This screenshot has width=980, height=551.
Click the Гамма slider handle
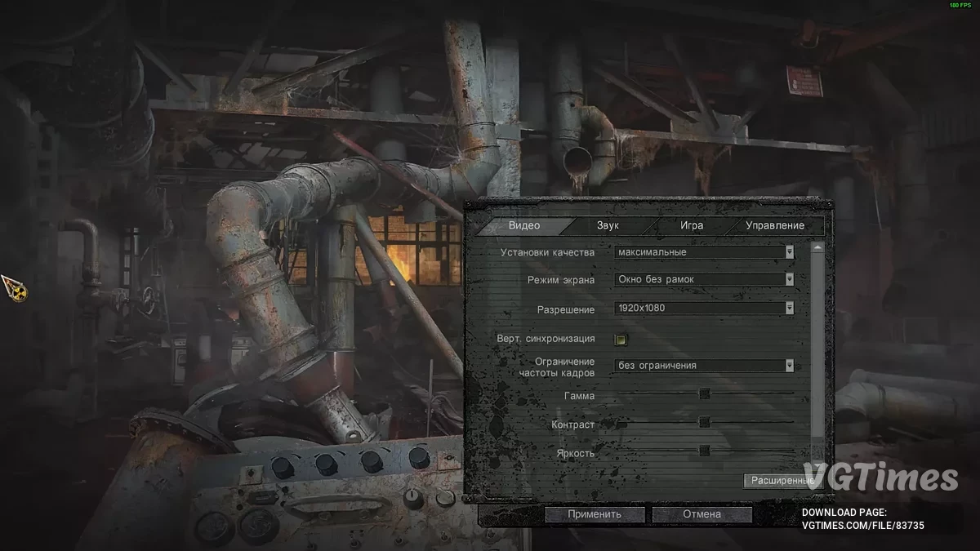pos(704,393)
